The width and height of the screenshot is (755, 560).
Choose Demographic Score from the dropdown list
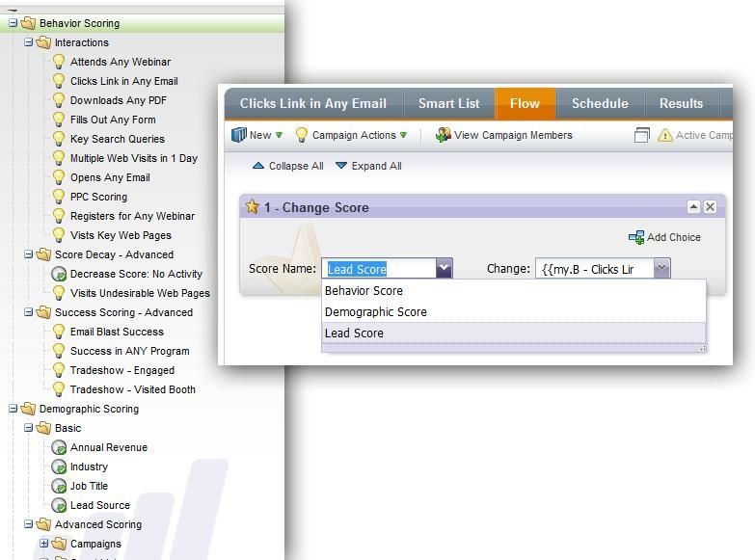coord(513,312)
